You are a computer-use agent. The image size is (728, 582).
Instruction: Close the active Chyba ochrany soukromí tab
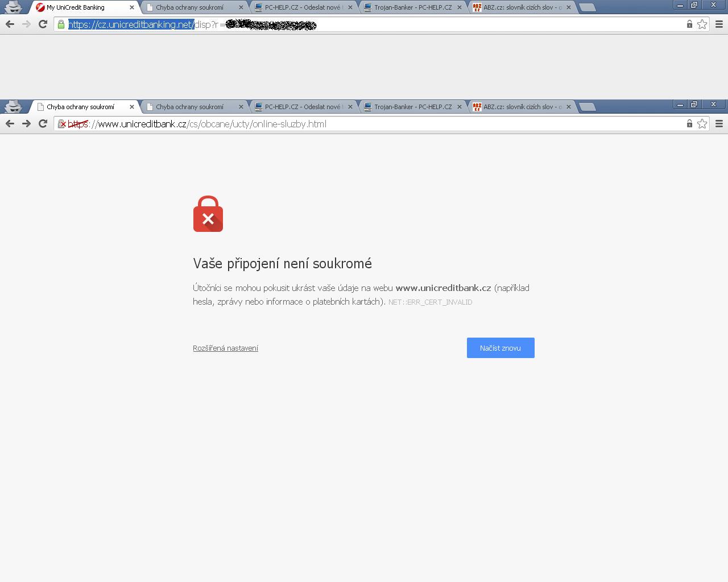coord(132,107)
